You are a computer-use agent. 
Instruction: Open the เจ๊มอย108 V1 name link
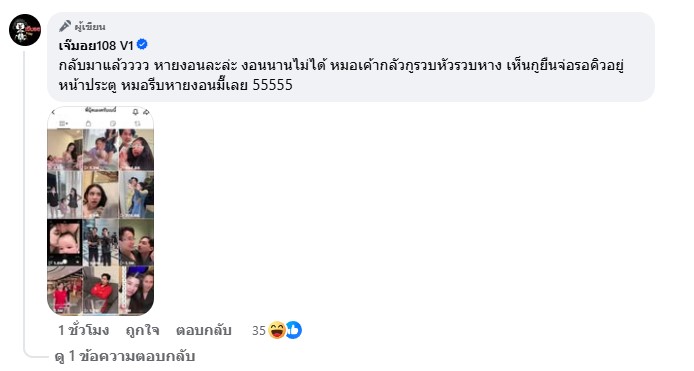(96, 45)
